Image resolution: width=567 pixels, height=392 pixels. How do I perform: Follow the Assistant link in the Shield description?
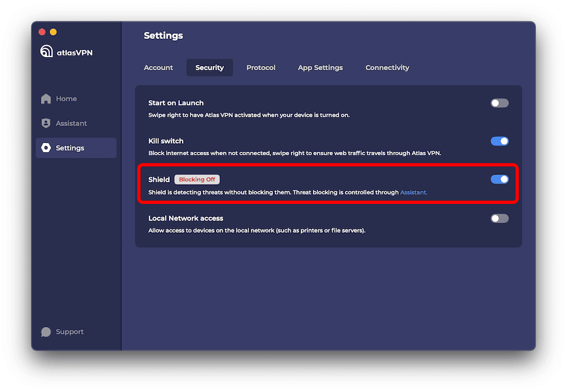pos(413,193)
